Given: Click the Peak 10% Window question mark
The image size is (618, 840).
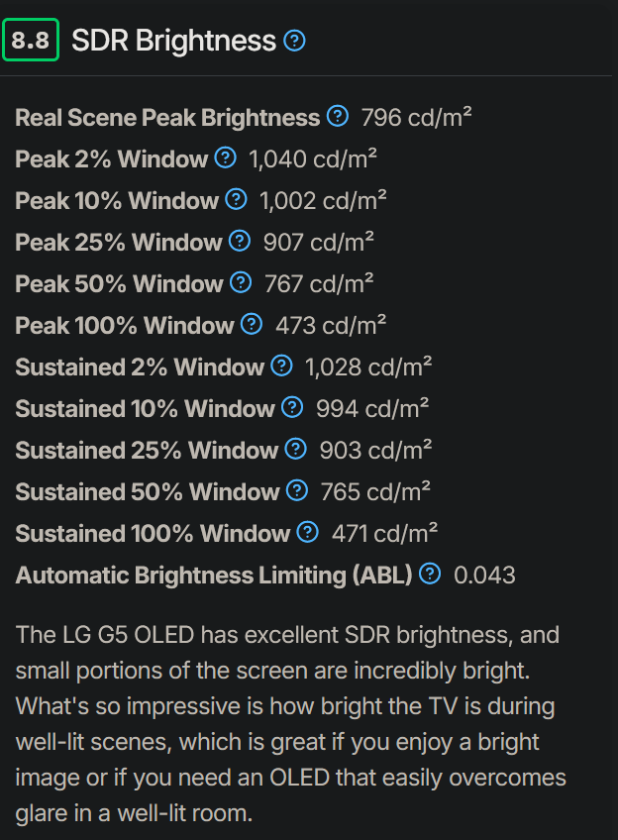Looking at the screenshot, I should [235, 200].
